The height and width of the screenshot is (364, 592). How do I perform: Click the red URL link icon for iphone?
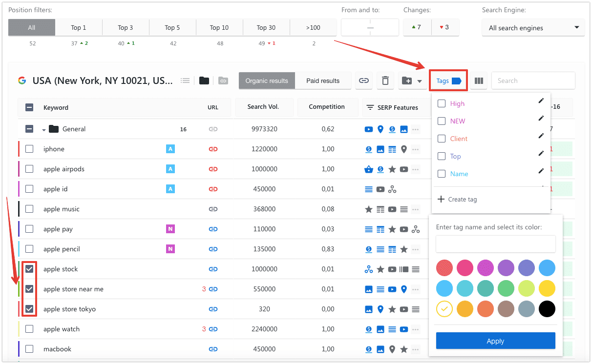coord(213,149)
